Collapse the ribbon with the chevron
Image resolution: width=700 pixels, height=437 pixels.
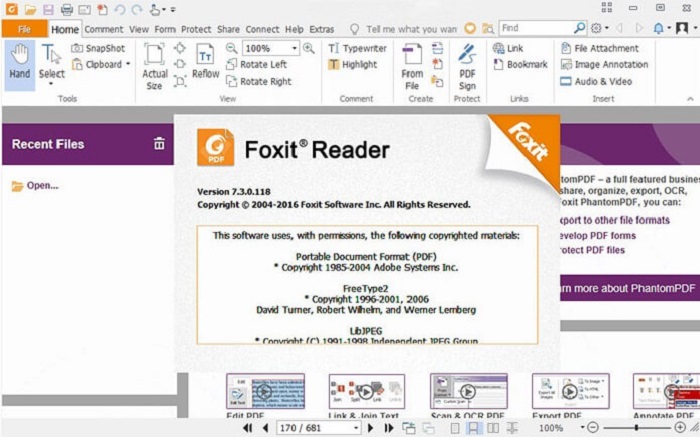(690, 99)
